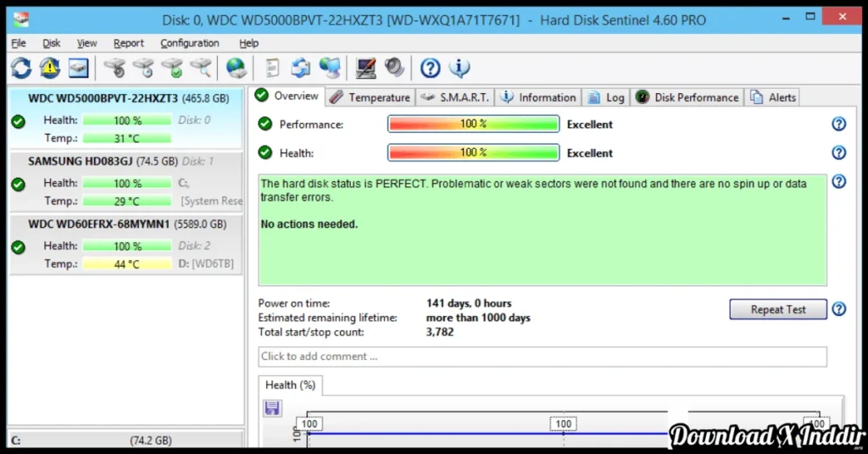The image size is (868, 454).
Task: Click the disk panel view toolbar icon
Action: click(79, 68)
